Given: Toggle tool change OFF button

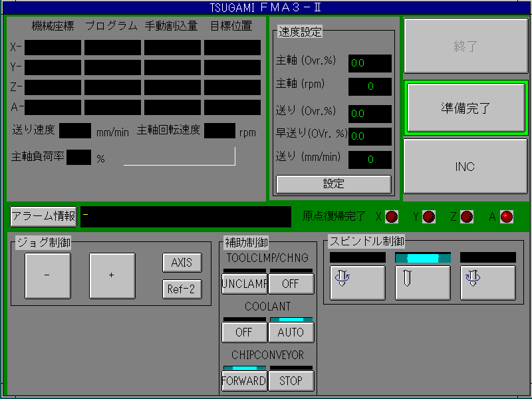Looking at the screenshot, I should [x=291, y=284].
